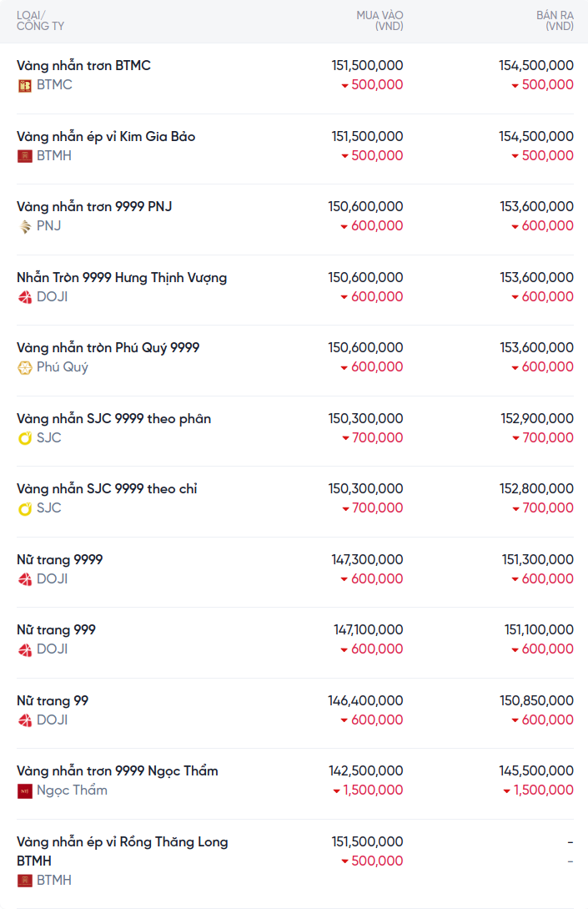Click the Phú Quý hexagon logo
Screen dimensions: 588x909
tap(25, 367)
